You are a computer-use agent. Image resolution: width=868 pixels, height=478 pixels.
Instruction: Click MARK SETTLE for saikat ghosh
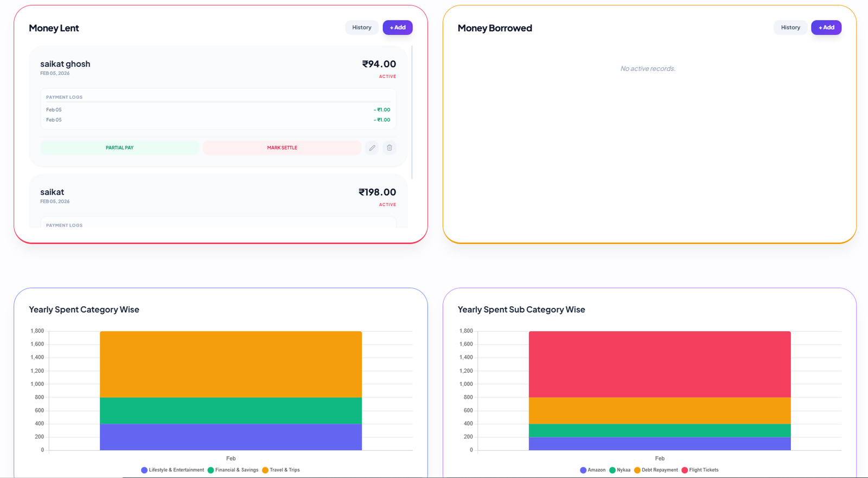(x=282, y=147)
